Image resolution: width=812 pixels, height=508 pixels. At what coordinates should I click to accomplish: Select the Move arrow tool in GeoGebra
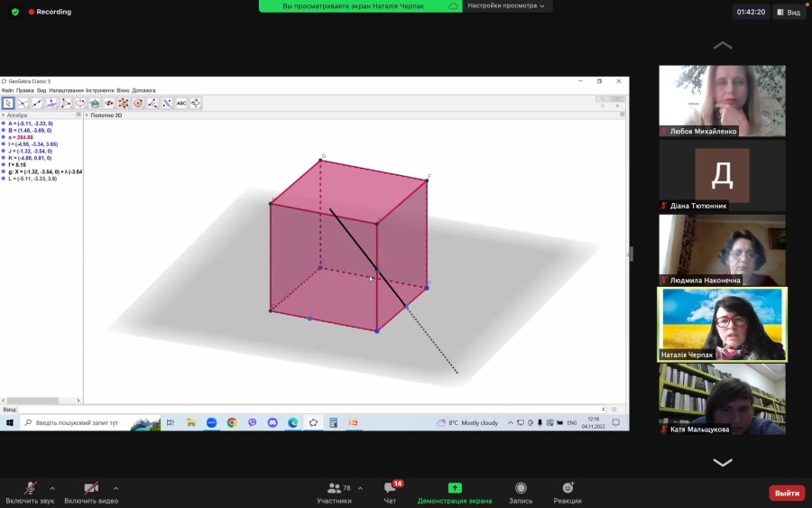point(8,103)
